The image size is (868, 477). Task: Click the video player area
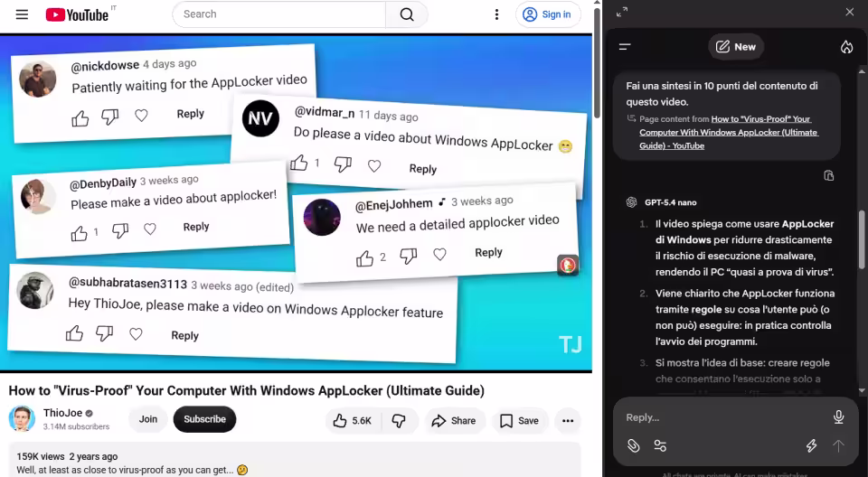click(297, 202)
